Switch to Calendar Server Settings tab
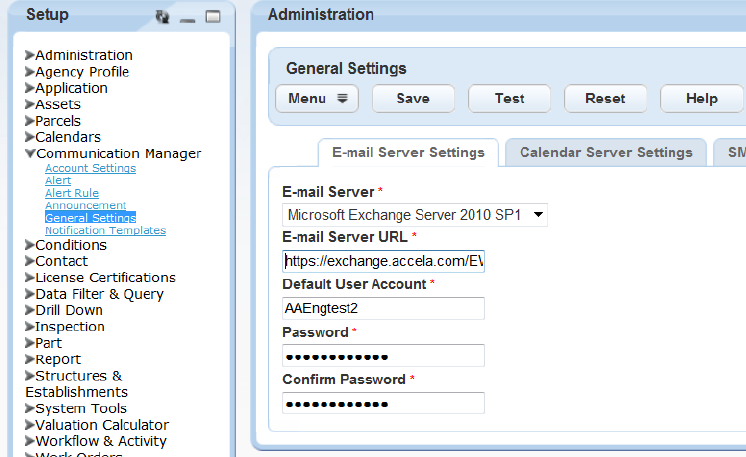Image resolution: width=746 pixels, height=457 pixels. coord(606,153)
